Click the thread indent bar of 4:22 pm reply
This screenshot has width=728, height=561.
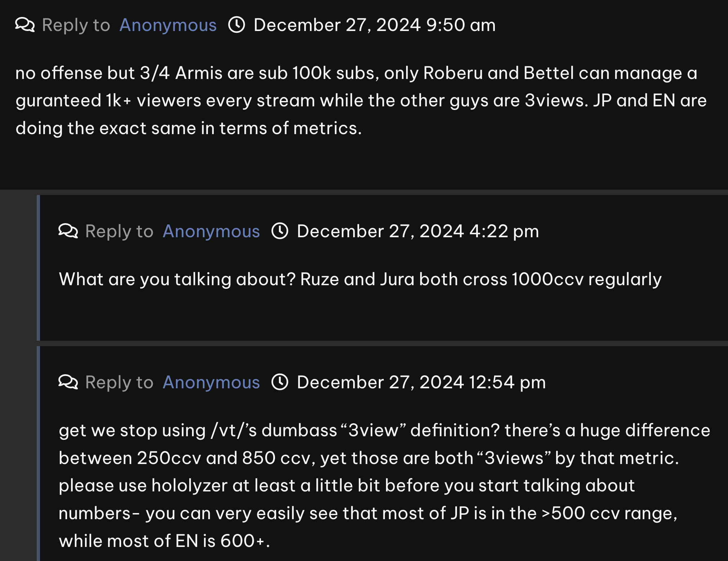click(38, 268)
